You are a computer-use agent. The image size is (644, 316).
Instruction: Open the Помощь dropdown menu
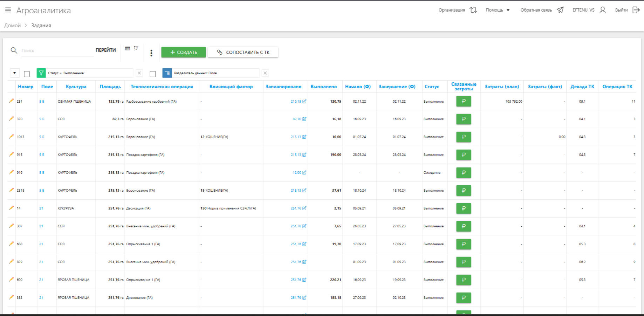point(498,10)
